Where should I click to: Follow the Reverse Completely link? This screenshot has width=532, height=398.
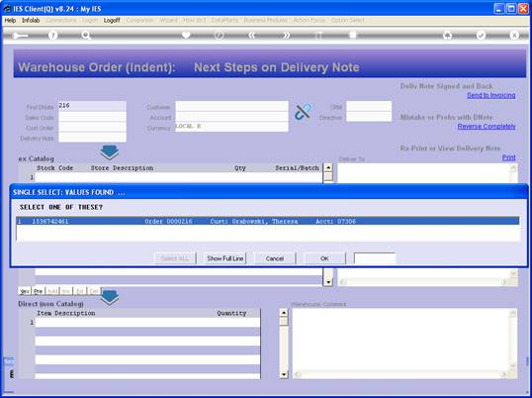[487, 127]
